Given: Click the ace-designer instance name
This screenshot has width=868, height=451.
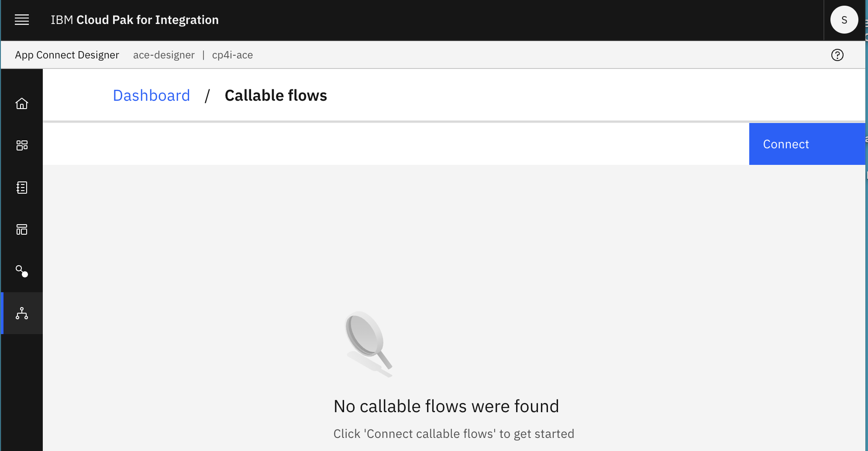Looking at the screenshot, I should click(164, 55).
